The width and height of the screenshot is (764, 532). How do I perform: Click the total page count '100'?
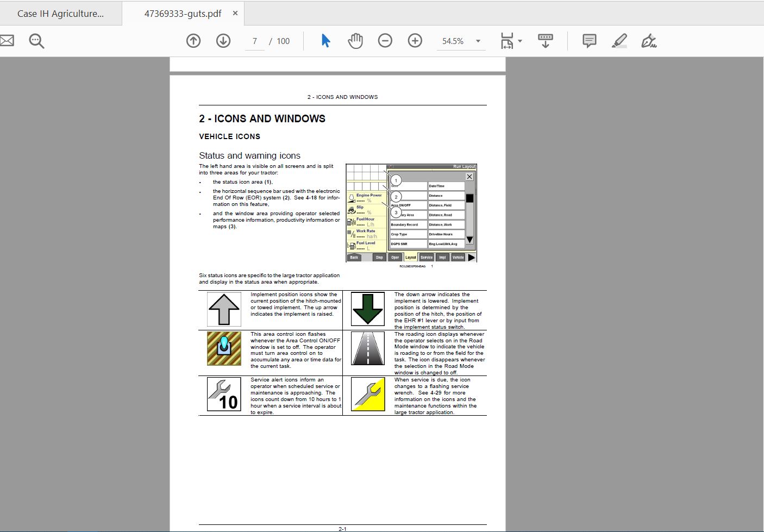[x=283, y=41]
